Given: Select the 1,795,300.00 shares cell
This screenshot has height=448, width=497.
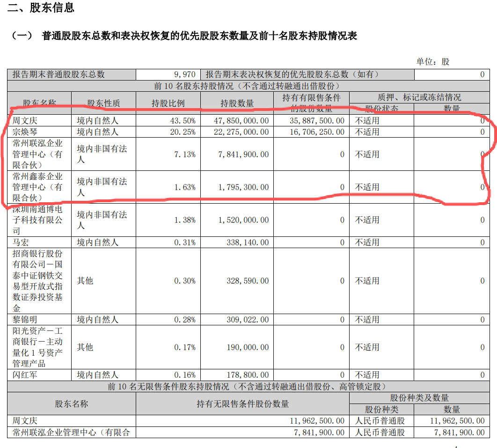Looking at the screenshot, I should (x=243, y=187).
